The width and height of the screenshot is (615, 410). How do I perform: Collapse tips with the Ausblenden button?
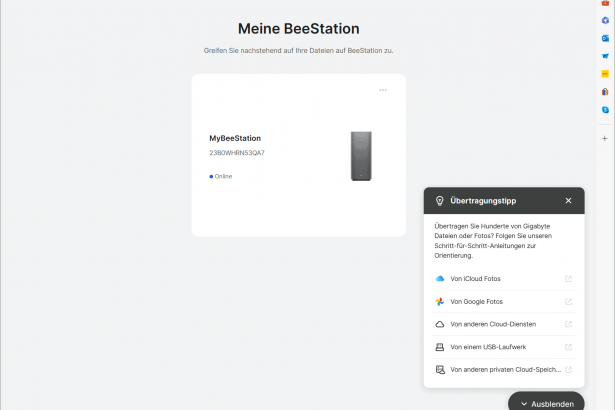coord(546,402)
